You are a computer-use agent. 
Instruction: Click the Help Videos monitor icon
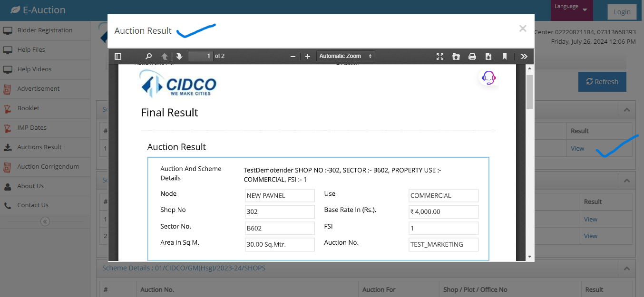click(x=7, y=70)
